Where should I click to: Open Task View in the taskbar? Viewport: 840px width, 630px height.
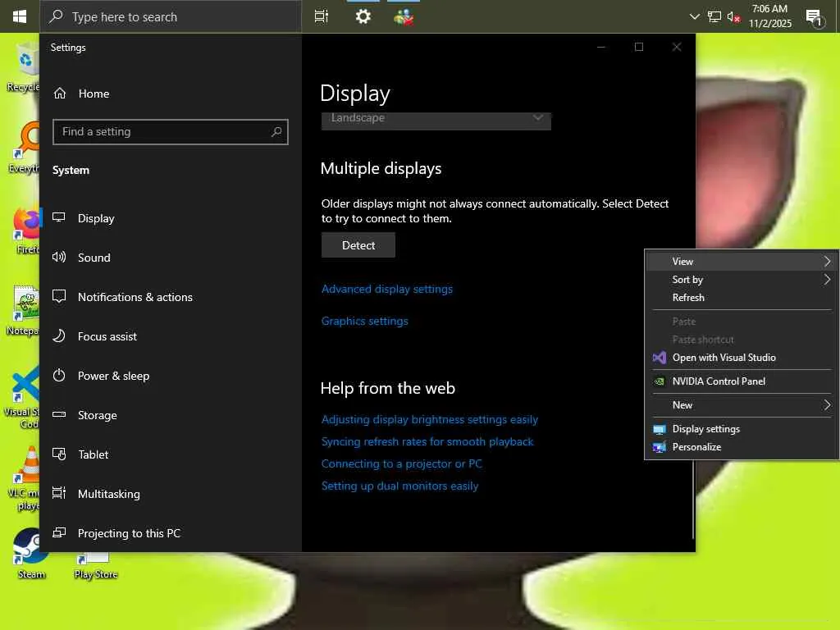point(322,16)
